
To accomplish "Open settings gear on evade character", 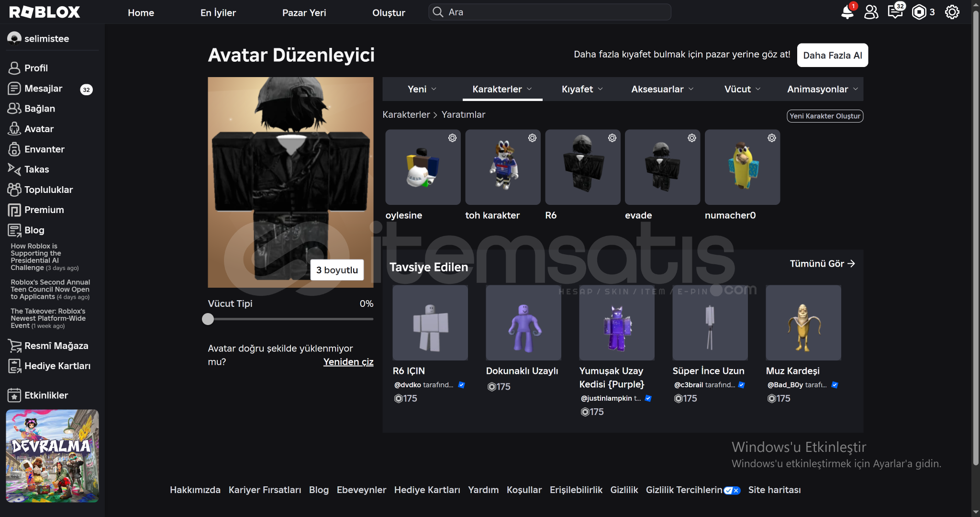I will pos(692,138).
